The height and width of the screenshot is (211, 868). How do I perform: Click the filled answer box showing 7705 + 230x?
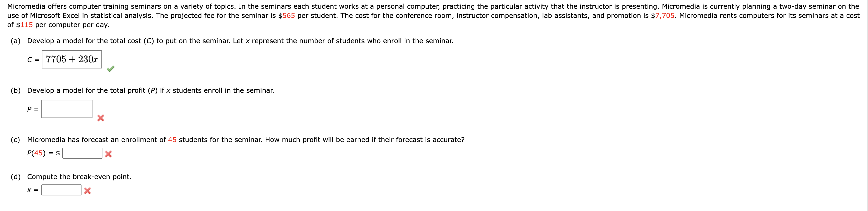pos(72,59)
